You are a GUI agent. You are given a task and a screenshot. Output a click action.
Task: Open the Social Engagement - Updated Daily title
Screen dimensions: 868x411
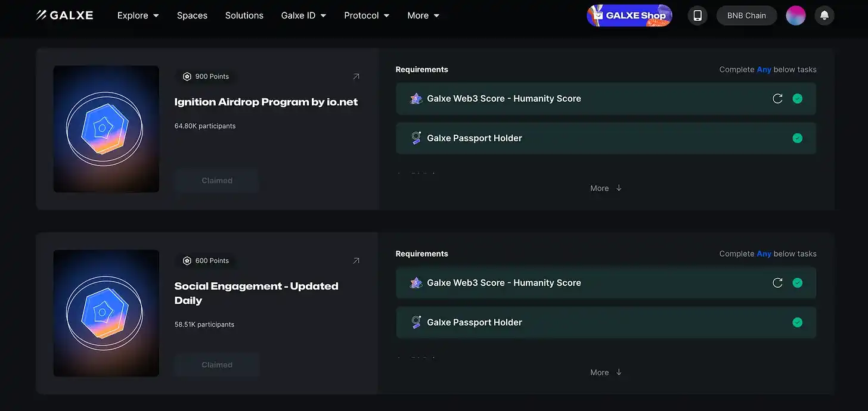tap(256, 293)
